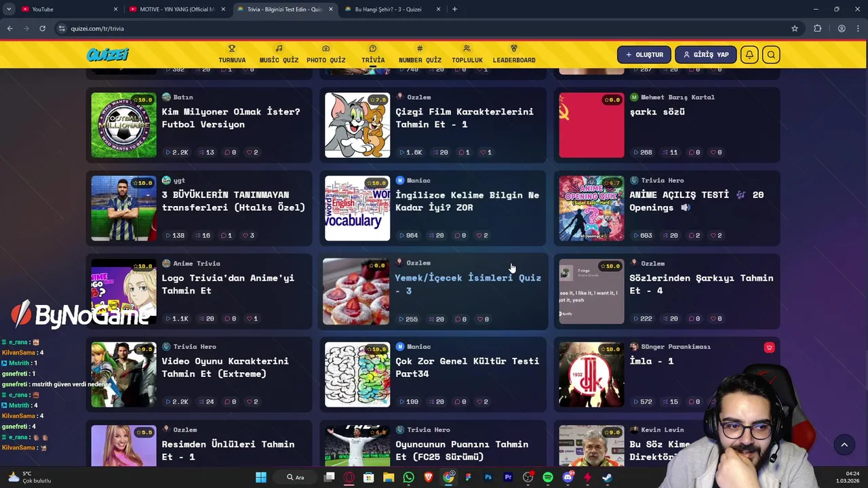Open Figma from the taskbar
Viewport: 868px width, 488px height.
[469, 477]
